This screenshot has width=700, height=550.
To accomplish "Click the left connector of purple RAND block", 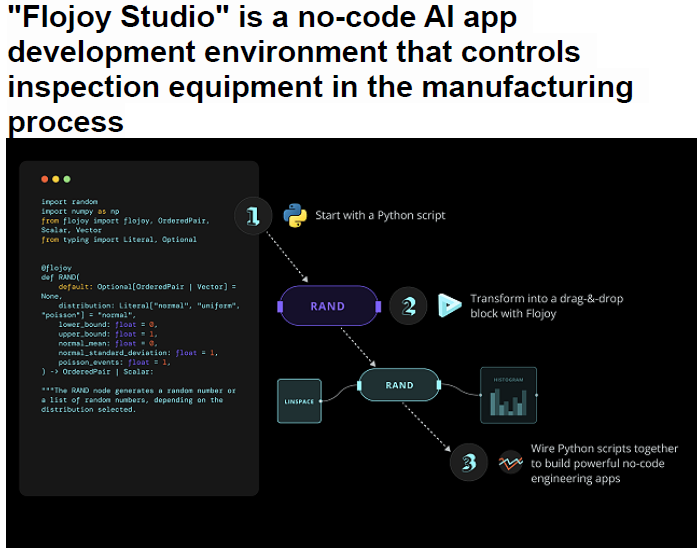I will pos(280,306).
